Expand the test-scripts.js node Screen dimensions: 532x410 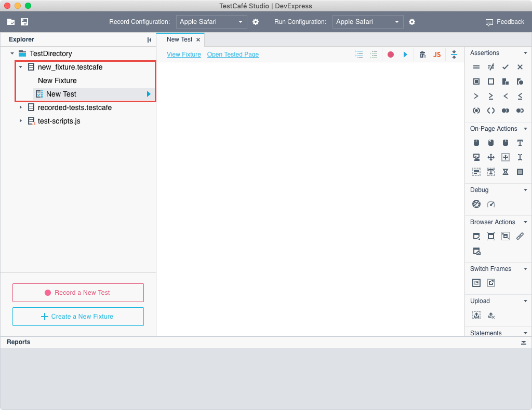click(x=20, y=121)
